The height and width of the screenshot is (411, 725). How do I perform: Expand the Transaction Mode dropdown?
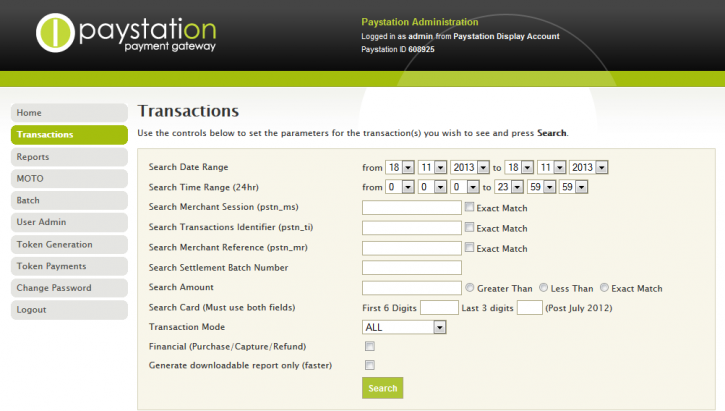coord(404,327)
